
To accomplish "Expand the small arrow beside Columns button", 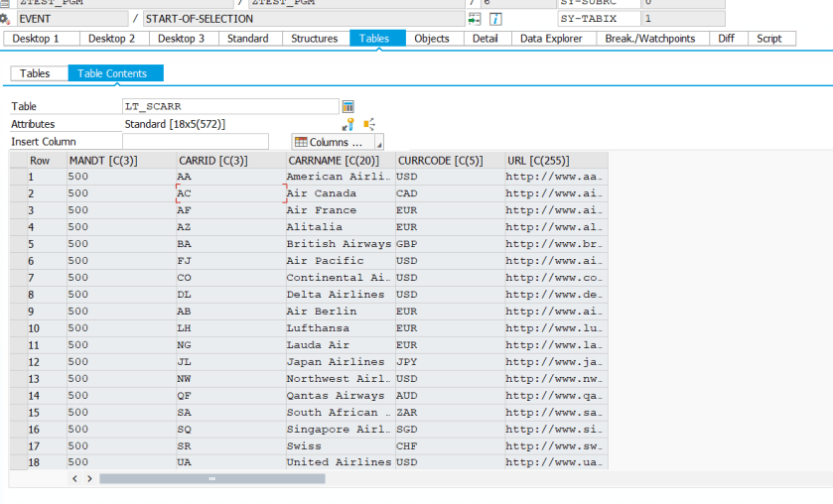I will point(378,145).
